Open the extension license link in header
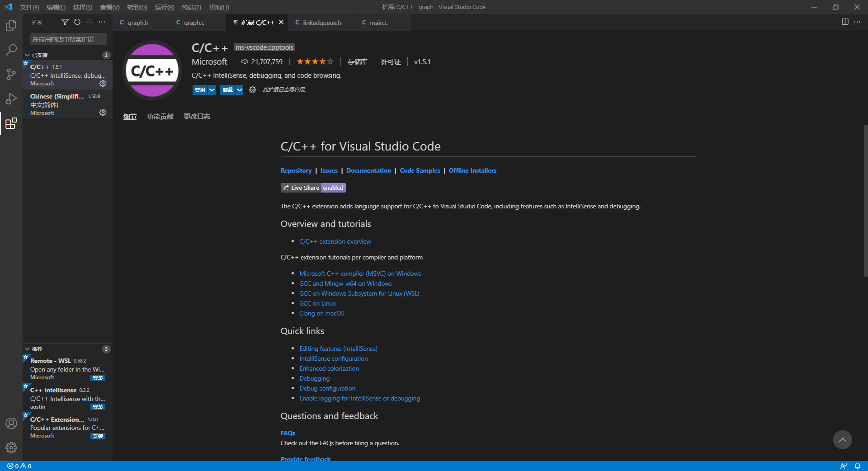The width and height of the screenshot is (868, 471). point(391,62)
